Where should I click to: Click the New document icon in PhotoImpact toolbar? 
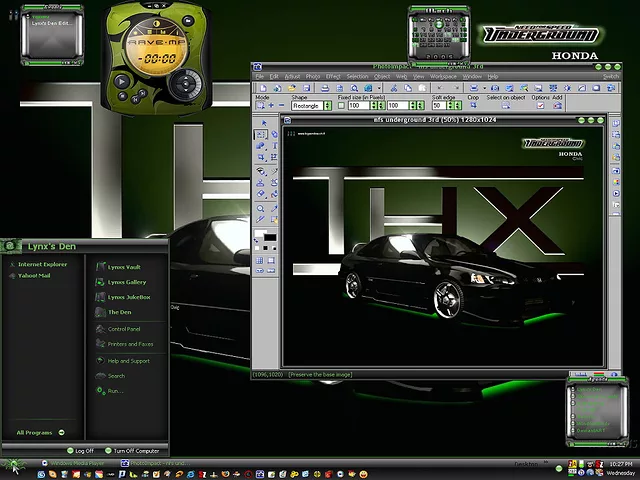coord(263,88)
